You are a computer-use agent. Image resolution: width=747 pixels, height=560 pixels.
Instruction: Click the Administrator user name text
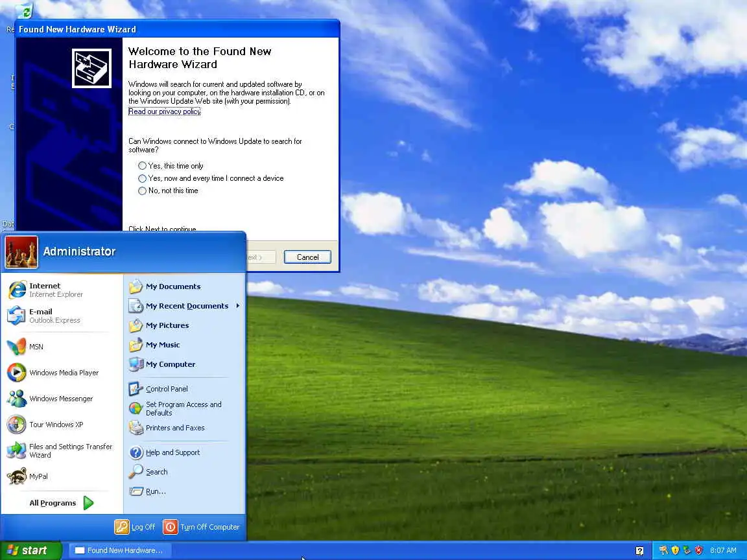79,251
